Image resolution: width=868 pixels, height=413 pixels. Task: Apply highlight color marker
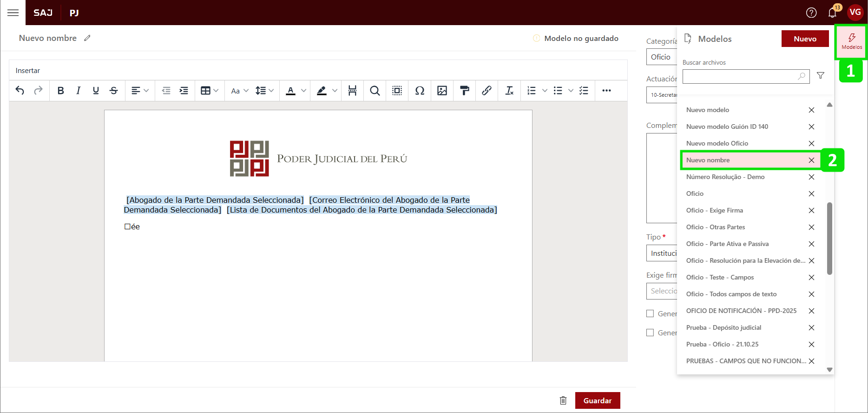[x=322, y=91]
